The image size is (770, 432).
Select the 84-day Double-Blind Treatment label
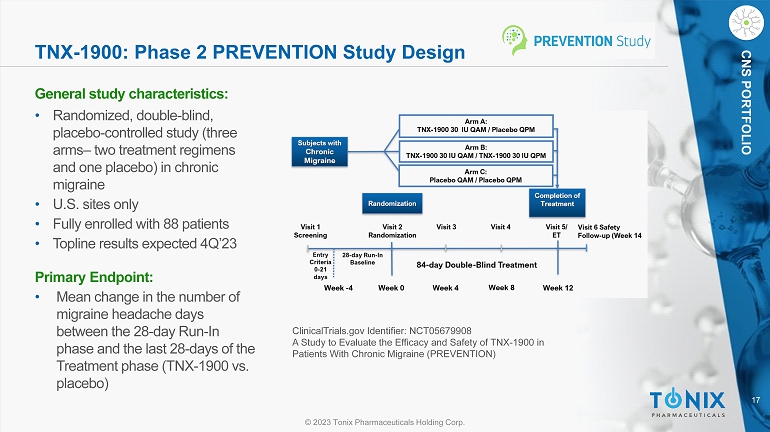coord(477,264)
